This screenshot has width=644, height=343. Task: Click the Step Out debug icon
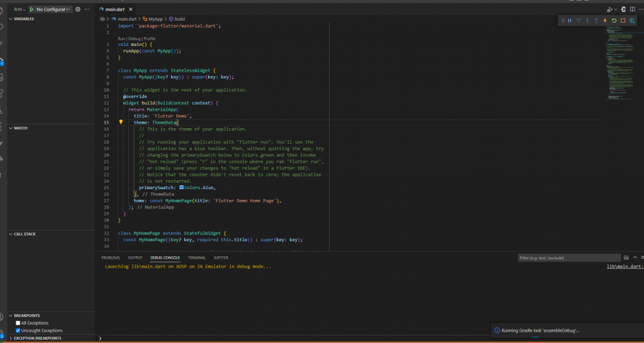[596, 21]
